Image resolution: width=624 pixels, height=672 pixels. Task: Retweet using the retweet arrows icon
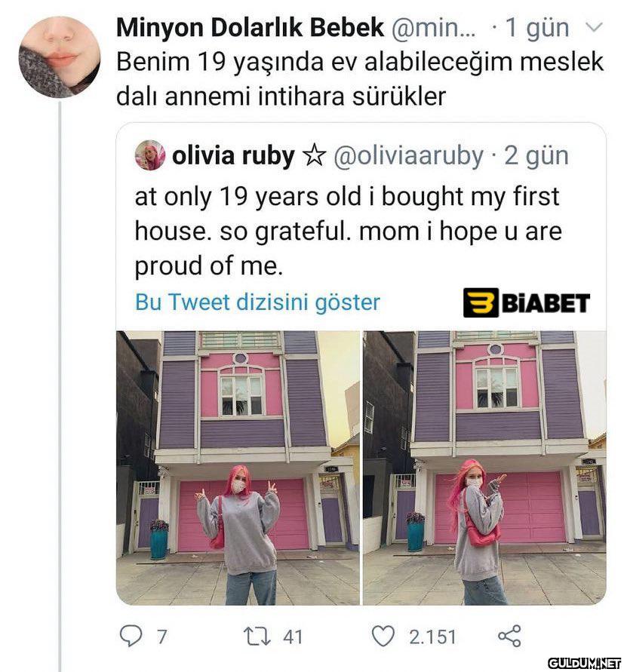coord(257,637)
